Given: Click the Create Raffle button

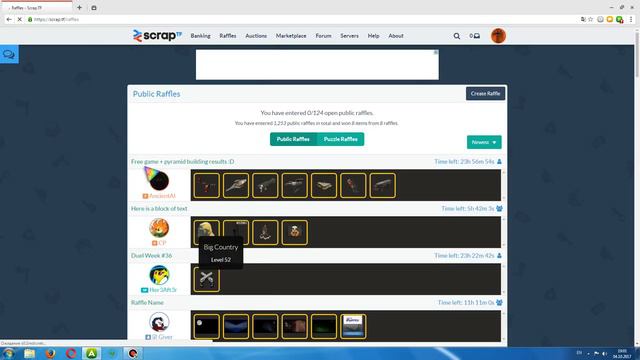Looking at the screenshot, I should 485,93.
